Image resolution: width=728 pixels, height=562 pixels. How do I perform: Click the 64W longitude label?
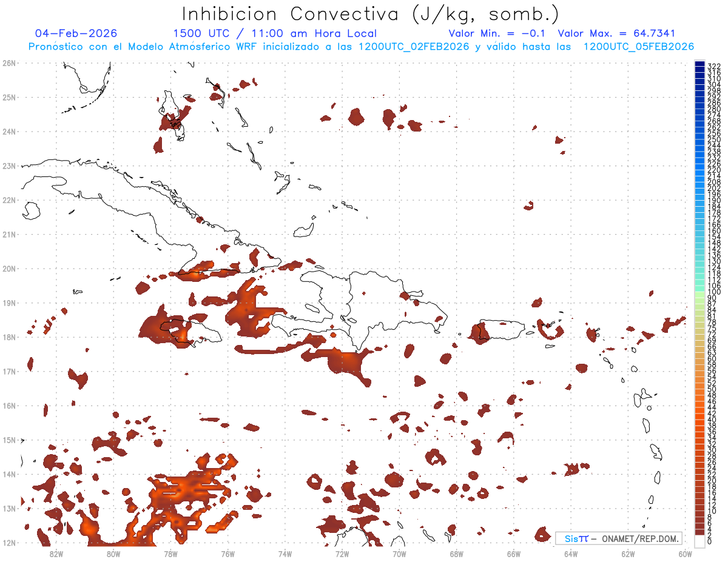[x=571, y=554]
